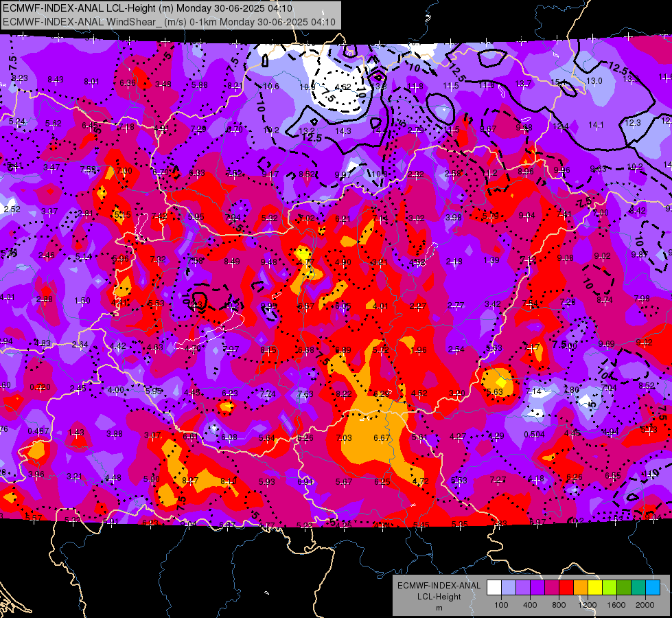Click the grid value 13.0

[594, 80]
